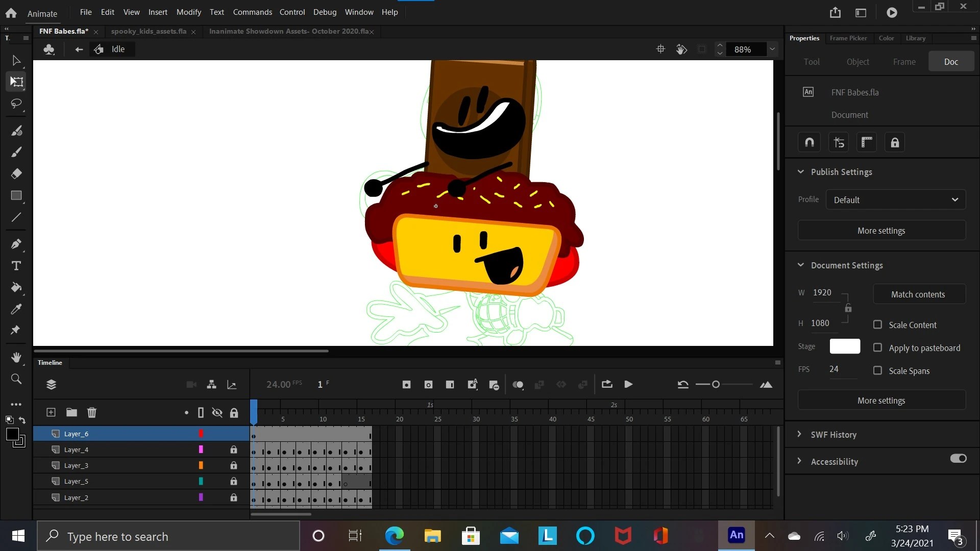Open the Edit Toolbar ellipsis
Screen dimensions: 980x551
[x=16, y=404]
